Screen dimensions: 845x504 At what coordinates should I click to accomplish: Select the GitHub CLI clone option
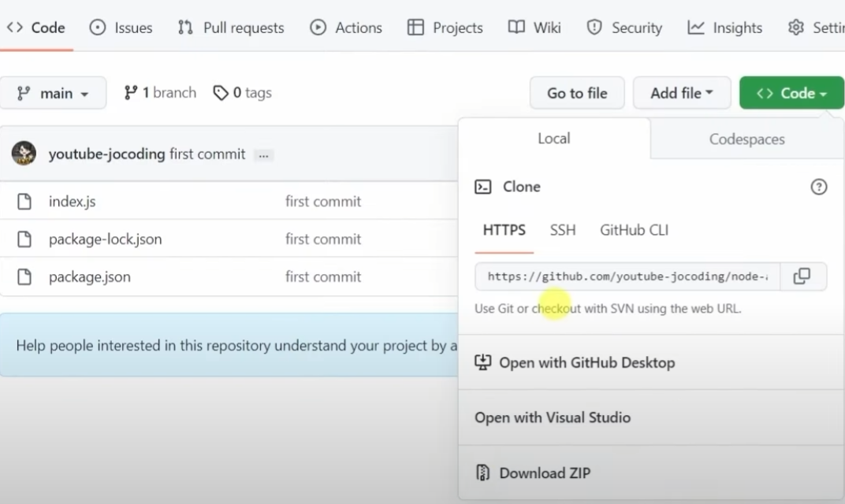pyautogui.click(x=635, y=231)
